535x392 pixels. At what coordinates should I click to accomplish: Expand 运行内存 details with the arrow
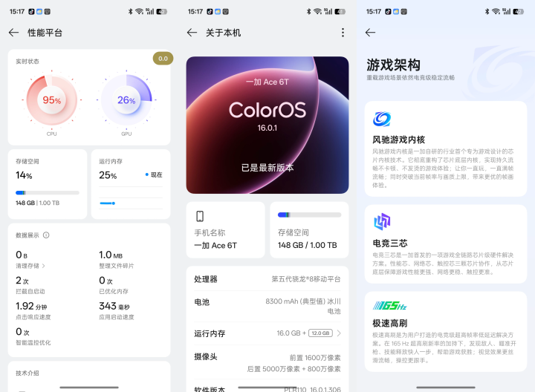339,333
